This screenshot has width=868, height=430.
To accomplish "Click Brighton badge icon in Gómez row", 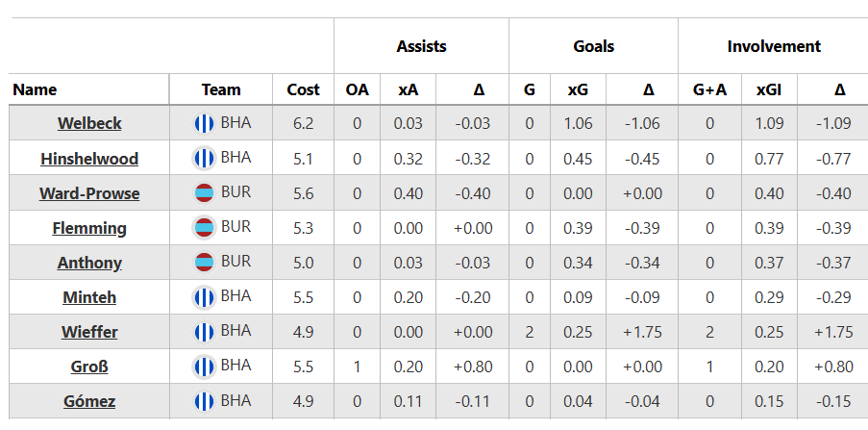I will point(204,401).
